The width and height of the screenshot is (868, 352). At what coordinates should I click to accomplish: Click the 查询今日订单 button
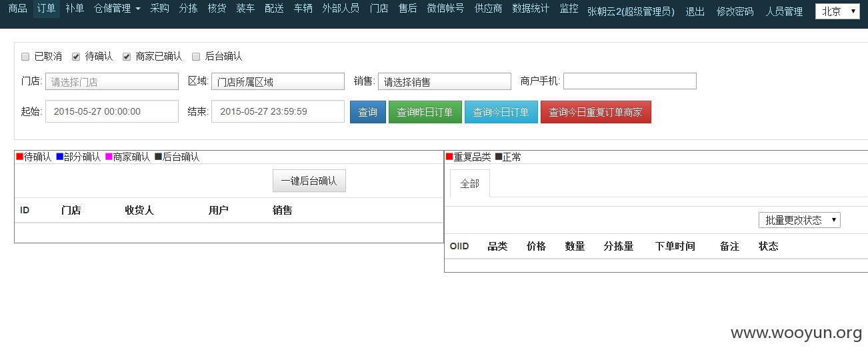point(501,112)
